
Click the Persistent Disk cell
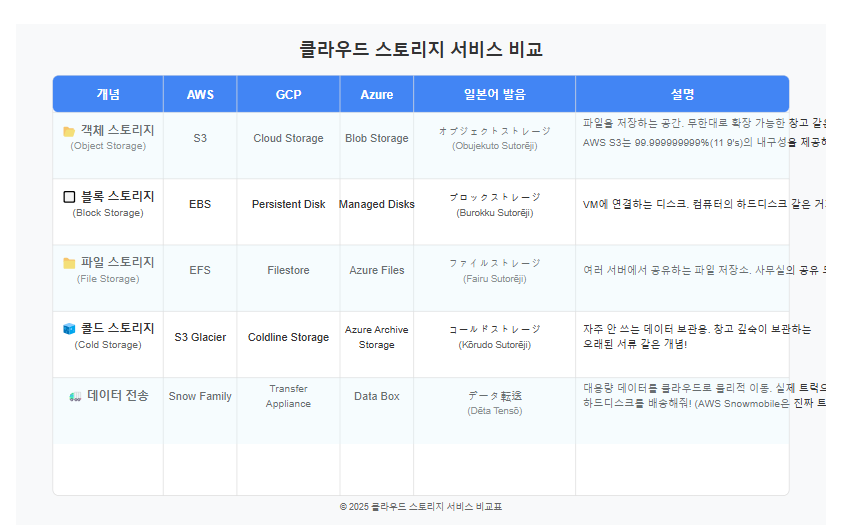[288, 204]
